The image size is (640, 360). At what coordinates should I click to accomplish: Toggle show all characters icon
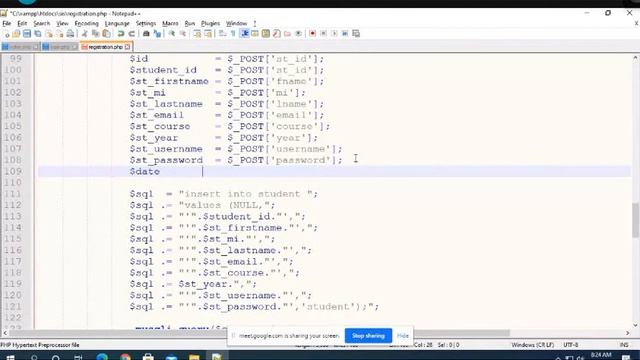pos(233,33)
